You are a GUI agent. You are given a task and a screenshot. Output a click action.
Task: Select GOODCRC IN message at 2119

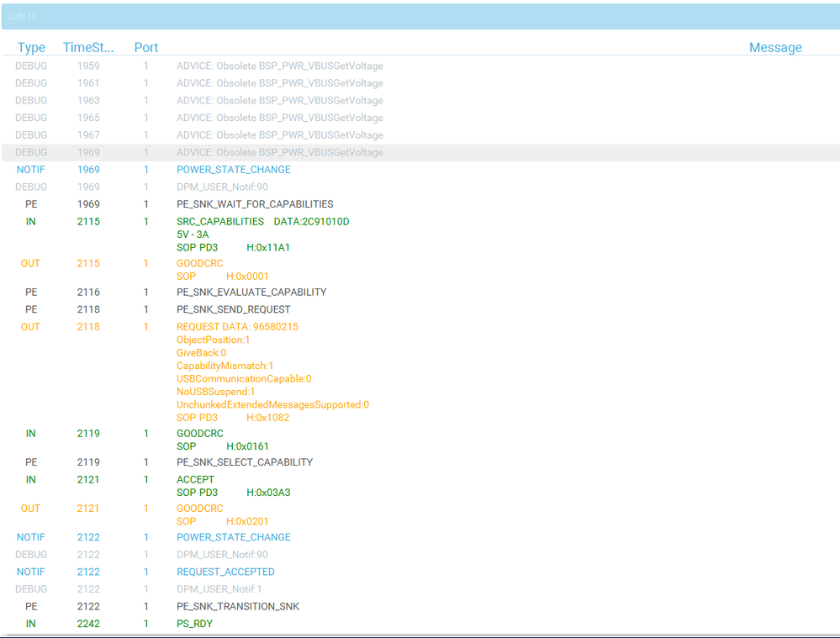200,434
